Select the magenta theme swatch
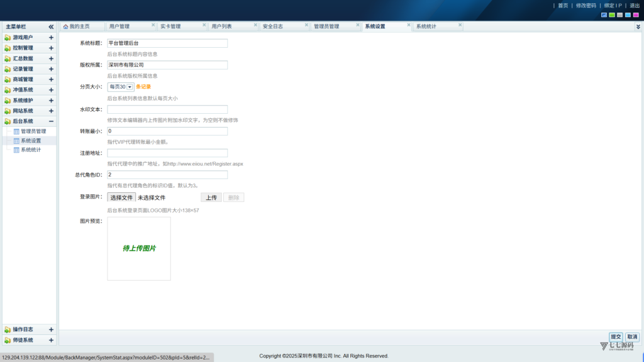This screenshot has width=644, height=362. pos(636,15)
